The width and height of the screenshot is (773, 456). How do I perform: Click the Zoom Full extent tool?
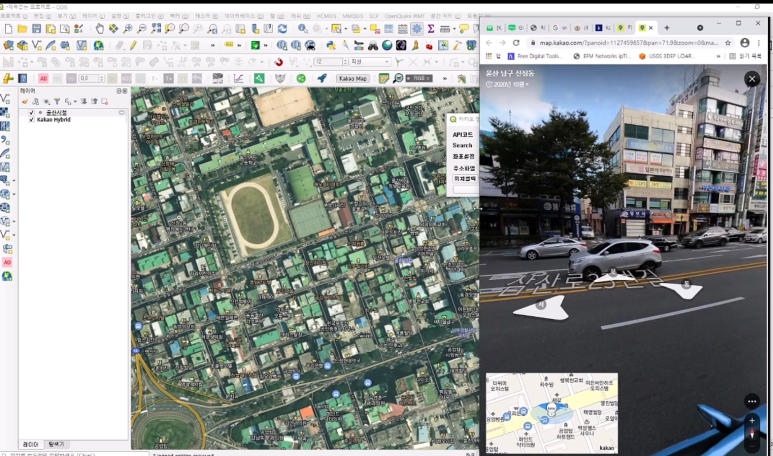pos(156,29)
